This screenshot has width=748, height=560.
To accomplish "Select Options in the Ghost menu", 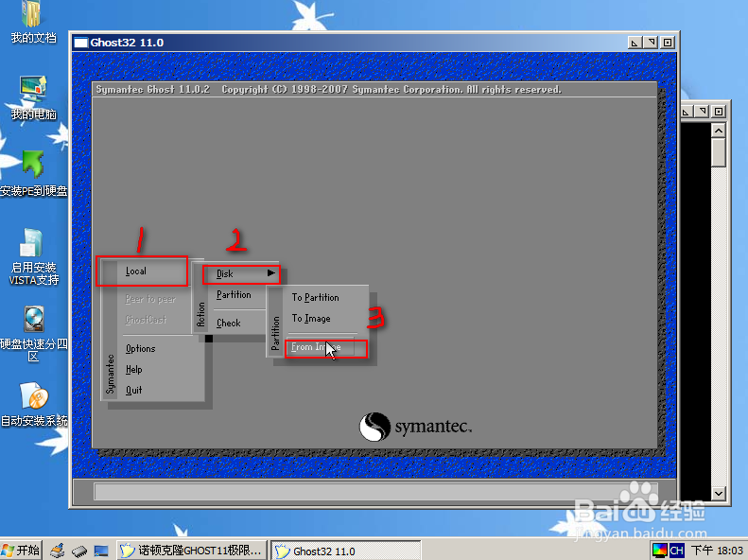I will point(140,349).
